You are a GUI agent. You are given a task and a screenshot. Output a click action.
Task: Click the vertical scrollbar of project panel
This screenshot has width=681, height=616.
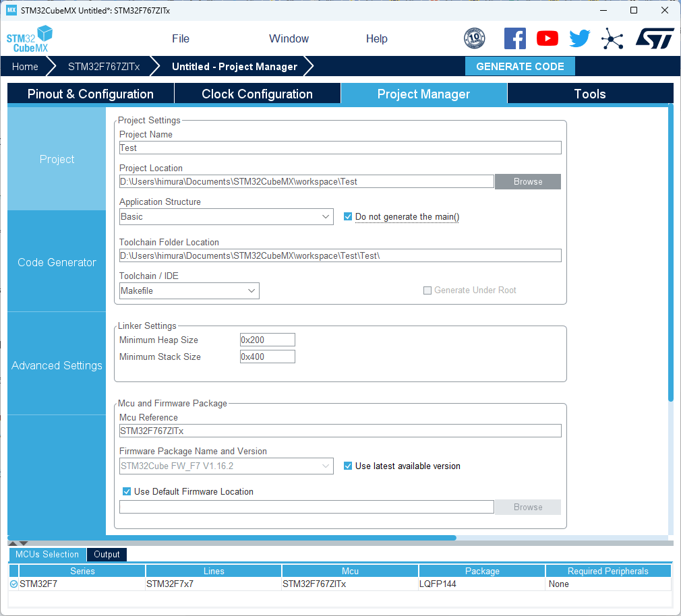(671, 253)
